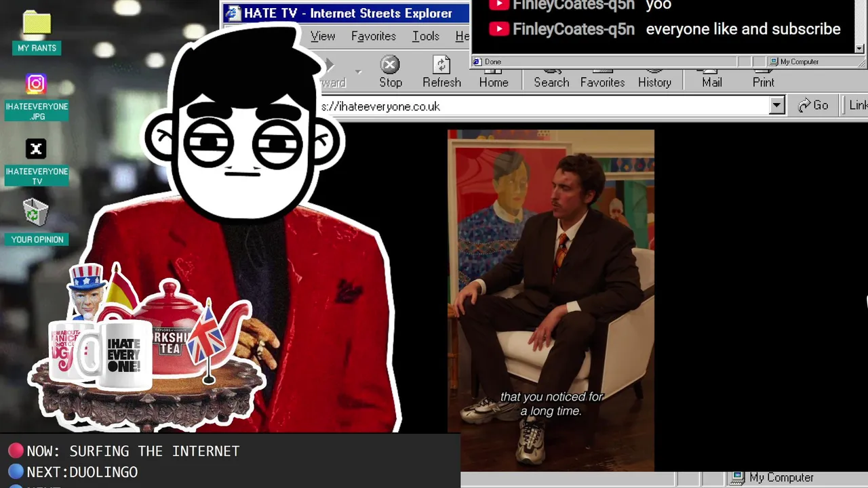Open the YOUR OPINION recycle bin

point(37,222)
